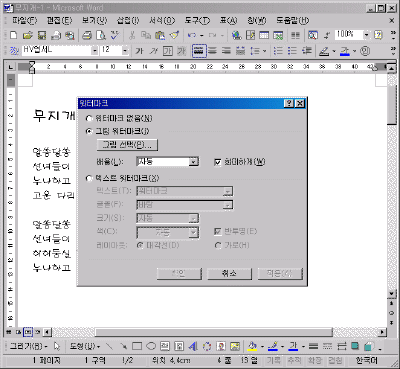Select the 그림 워터마크(I) radio button
Screen dimensions: 400x369
(89, 131)
